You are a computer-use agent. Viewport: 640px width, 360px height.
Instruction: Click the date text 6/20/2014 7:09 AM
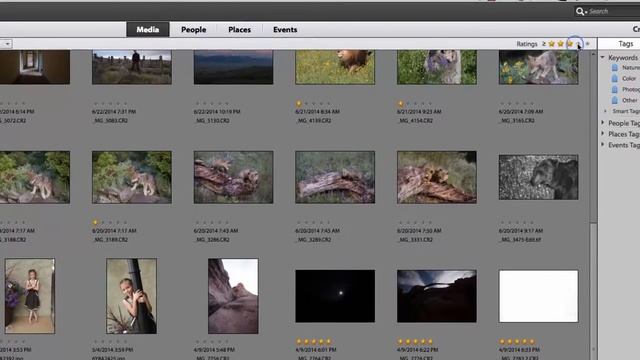point(521,111)
